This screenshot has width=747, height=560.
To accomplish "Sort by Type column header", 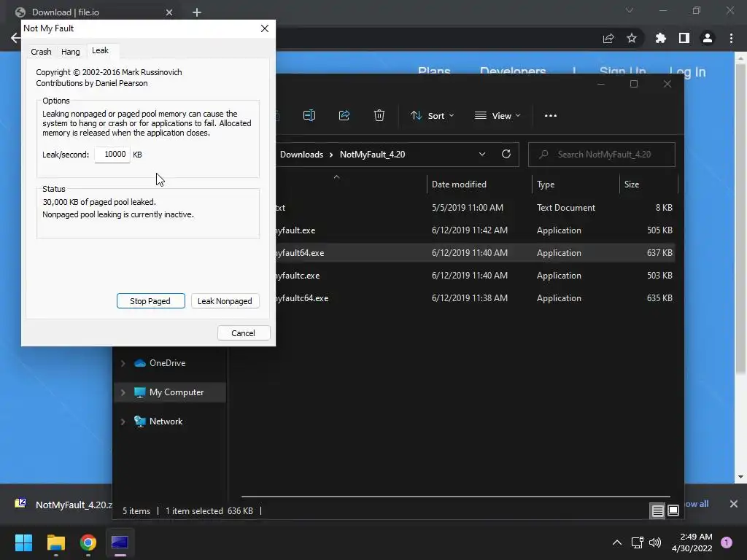I will 576,184.
